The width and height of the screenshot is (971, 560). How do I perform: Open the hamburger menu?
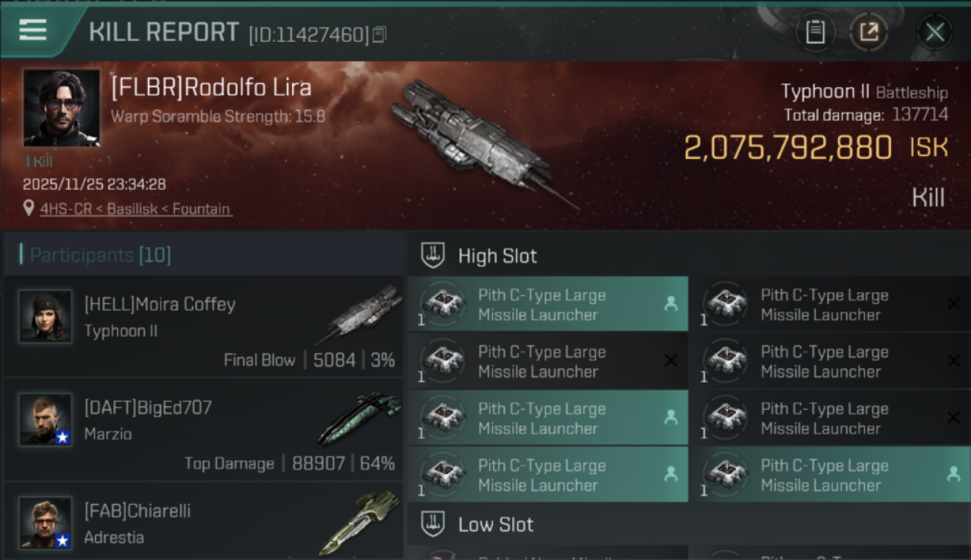(x=33, y=31)
